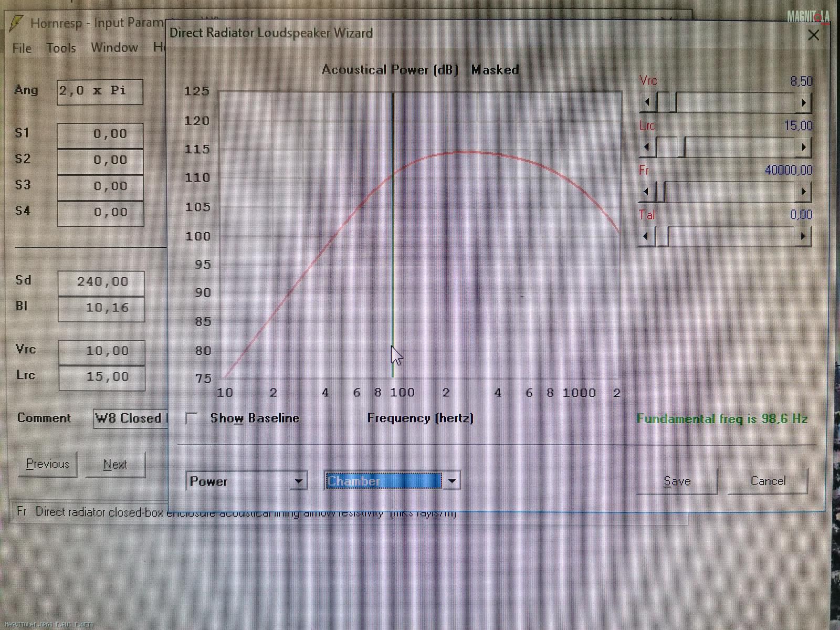
Task: Click the Tal slider right arrow
Action: pyautogui.click(x=803, y=237)
